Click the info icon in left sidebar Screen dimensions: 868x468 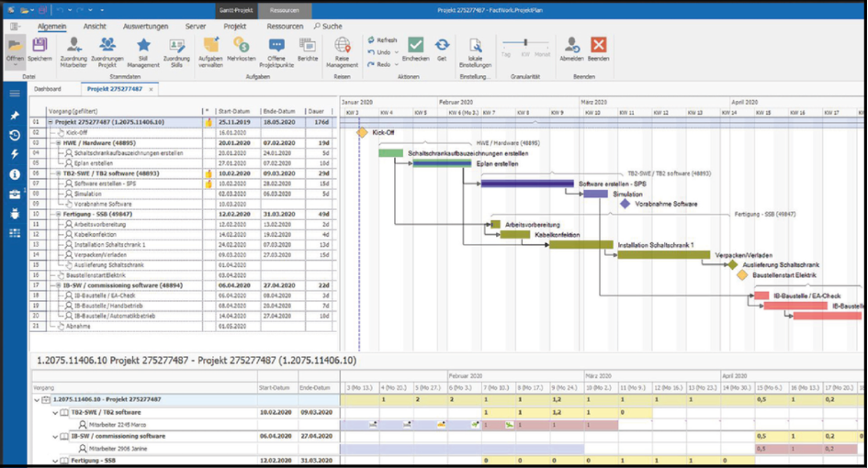pyautogui.click(x=15, y=174)
